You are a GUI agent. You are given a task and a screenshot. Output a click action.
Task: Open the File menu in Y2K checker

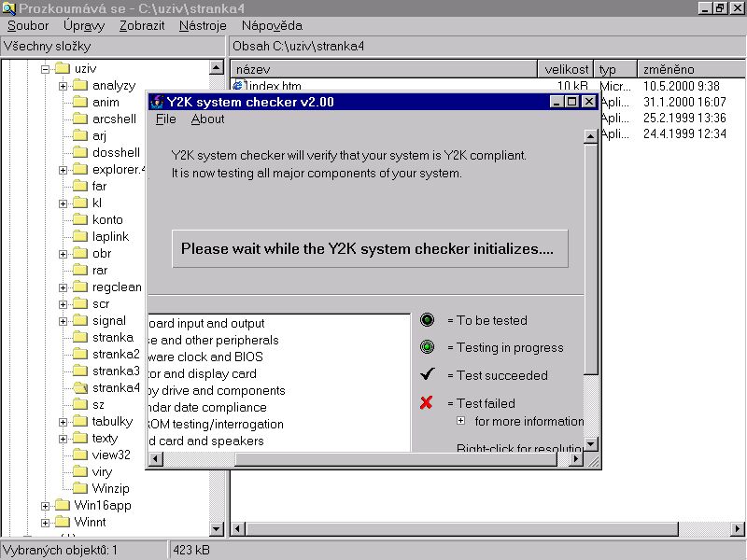(165, 119)
